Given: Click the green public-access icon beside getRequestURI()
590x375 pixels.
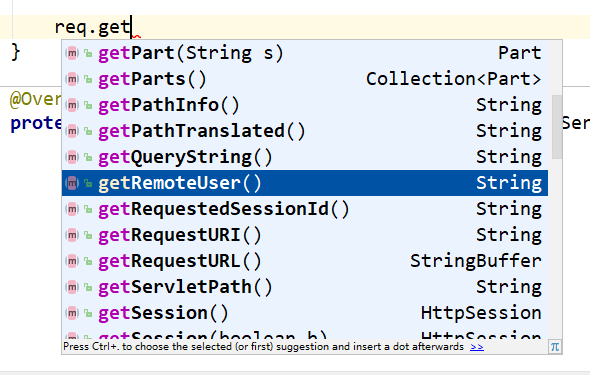Looking at the screenshot, I should pos(88,235).
